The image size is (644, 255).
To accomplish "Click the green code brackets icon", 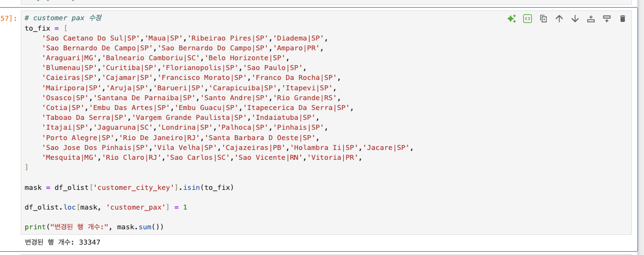I will point(528,19).
